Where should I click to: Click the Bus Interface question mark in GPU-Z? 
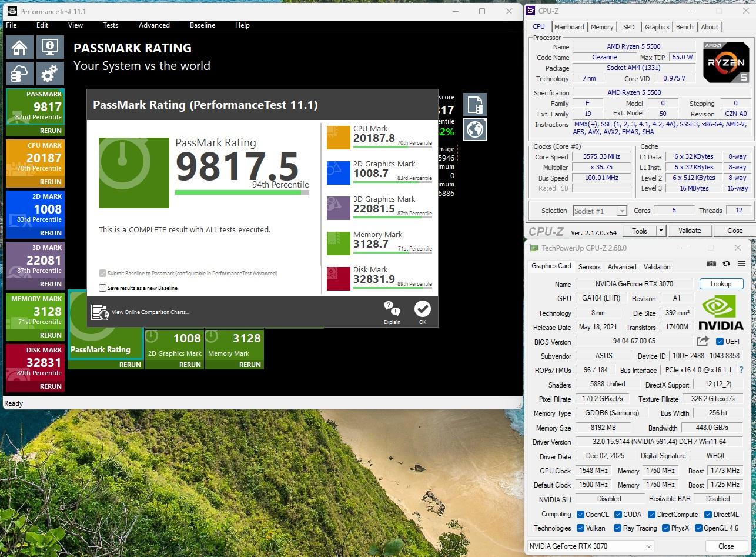click(x=741, y=370)
